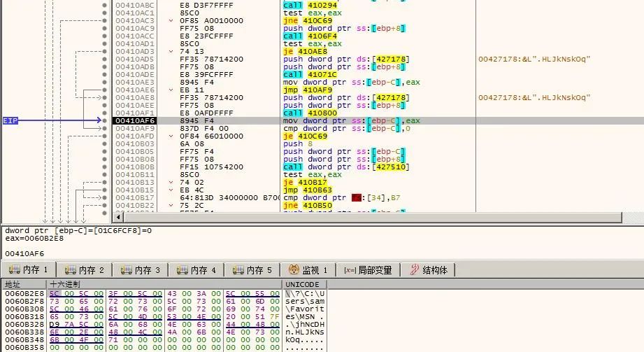
Task: Set breakpoint bullet at 00410B0B
Action: 105,167
